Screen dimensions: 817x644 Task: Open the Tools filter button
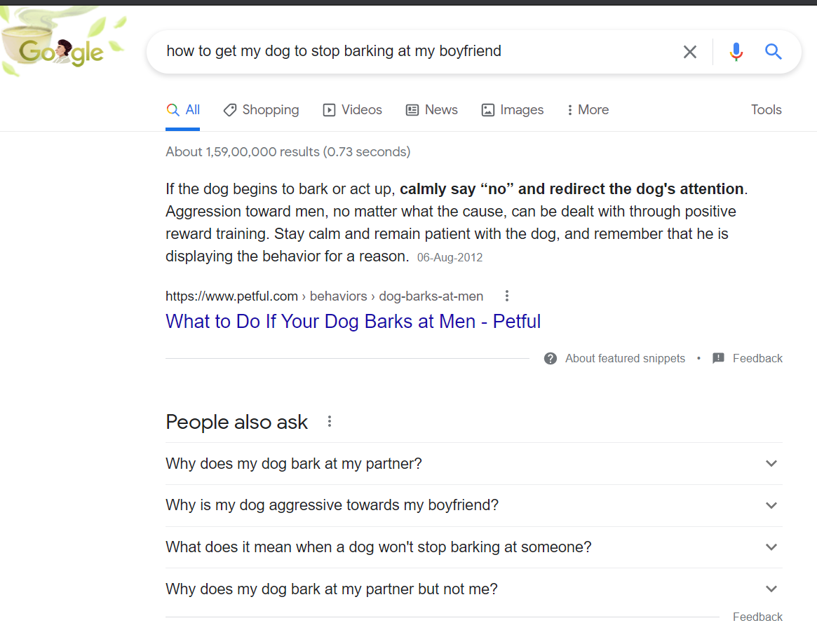click(x=766, y=110)
